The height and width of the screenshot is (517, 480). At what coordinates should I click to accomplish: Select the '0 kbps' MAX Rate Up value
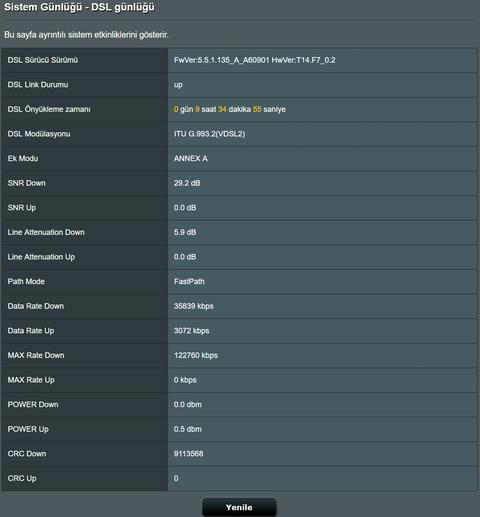(x=185, y=380)
